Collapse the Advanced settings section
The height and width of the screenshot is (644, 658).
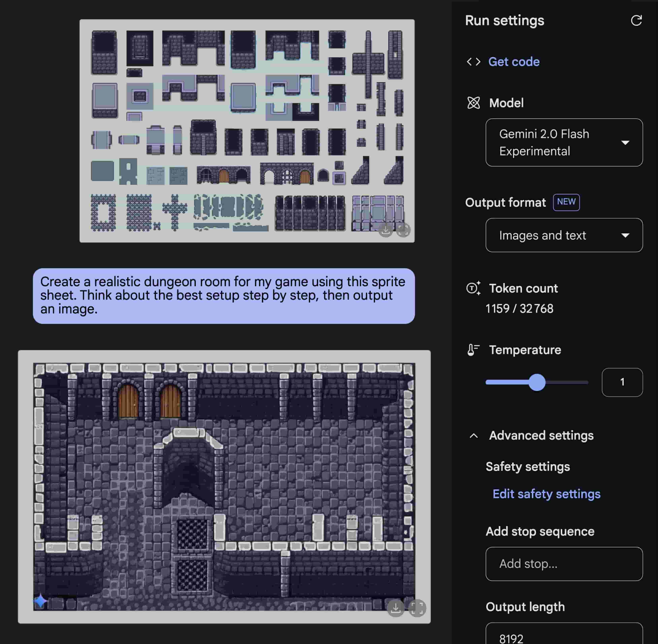[474, 436]
